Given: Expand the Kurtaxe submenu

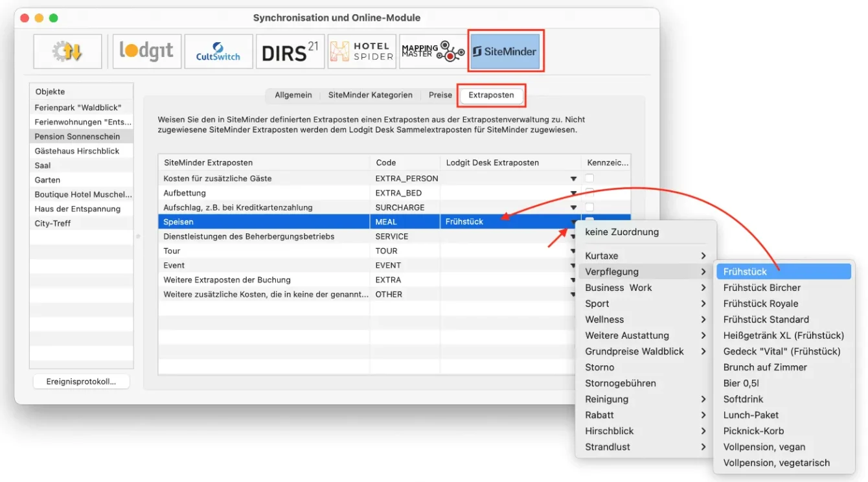Looking at the screenshot, I should pyautogui.click(x=646, y=256).
